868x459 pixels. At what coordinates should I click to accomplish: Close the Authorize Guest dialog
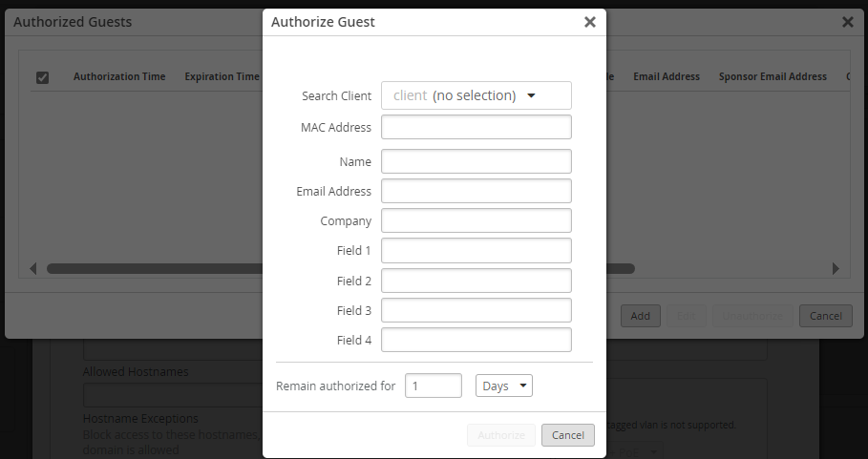(x=590, y=21)
